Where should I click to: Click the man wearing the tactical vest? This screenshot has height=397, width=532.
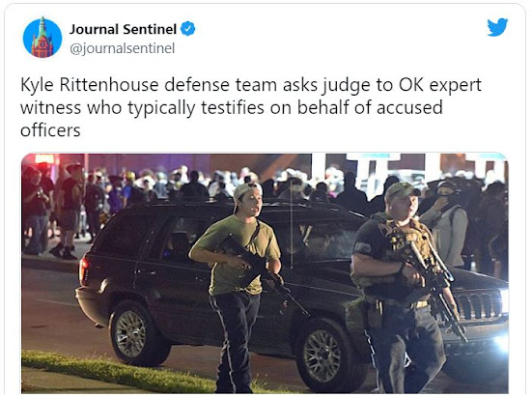point(401,289)
